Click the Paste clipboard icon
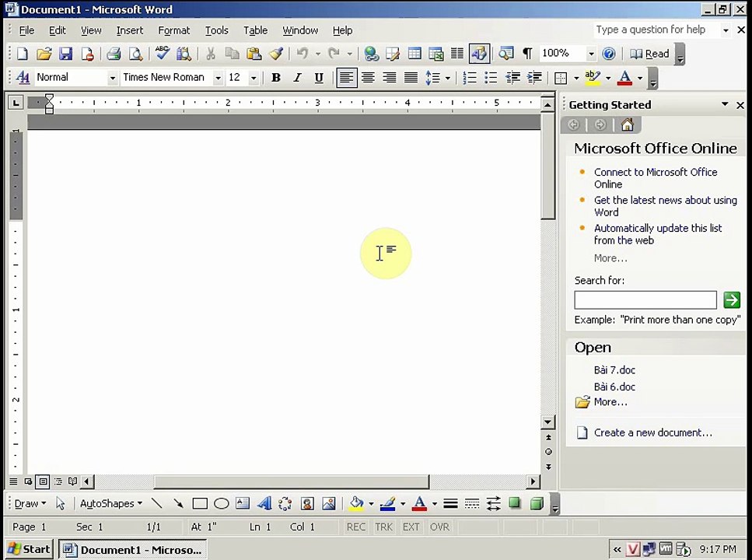Viewport: 752px width, 560px height. tap(254, 54)
